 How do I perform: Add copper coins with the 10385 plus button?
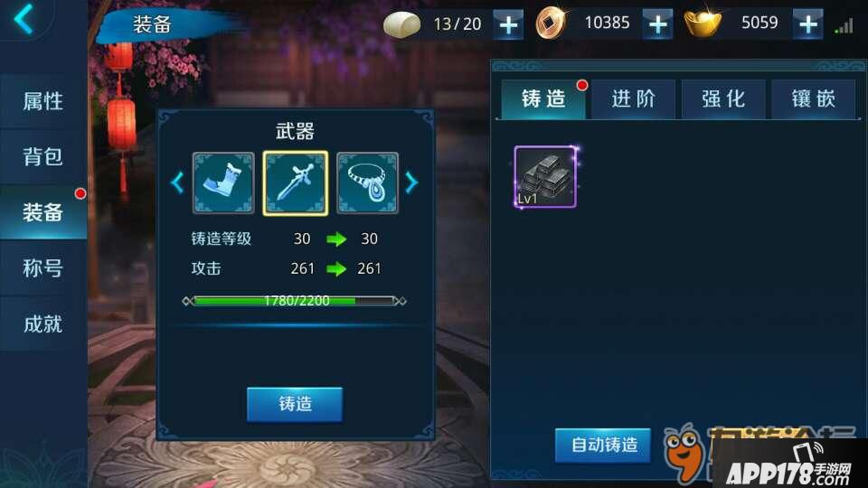pyautogui.click(x=657, y=24)
